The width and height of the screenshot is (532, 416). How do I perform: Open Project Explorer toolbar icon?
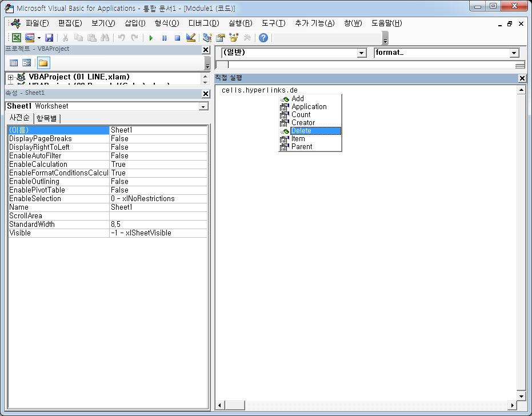coord(207,38)
